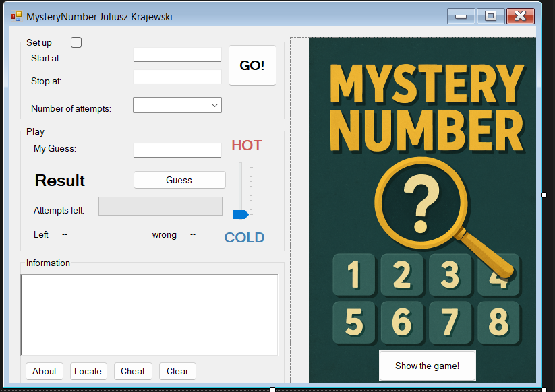
Task: Tick the Set up checkbox
Action: click(x=76, y=42)
